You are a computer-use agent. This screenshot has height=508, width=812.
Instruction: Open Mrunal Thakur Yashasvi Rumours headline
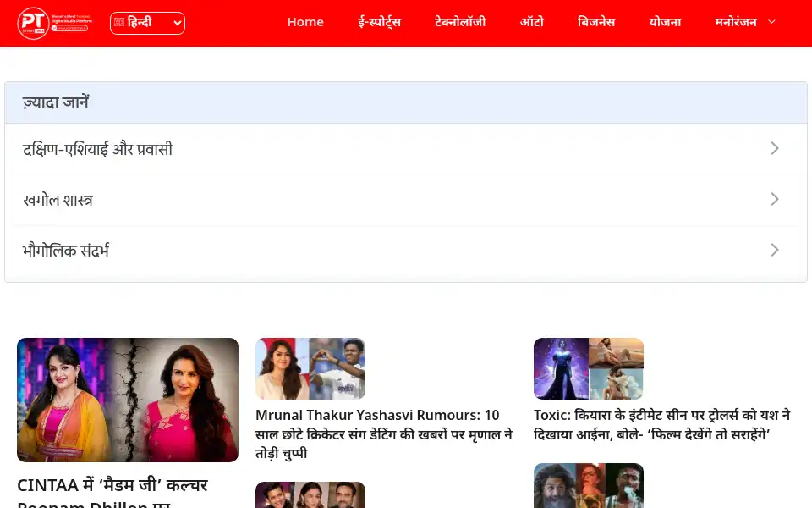point(384,434)
